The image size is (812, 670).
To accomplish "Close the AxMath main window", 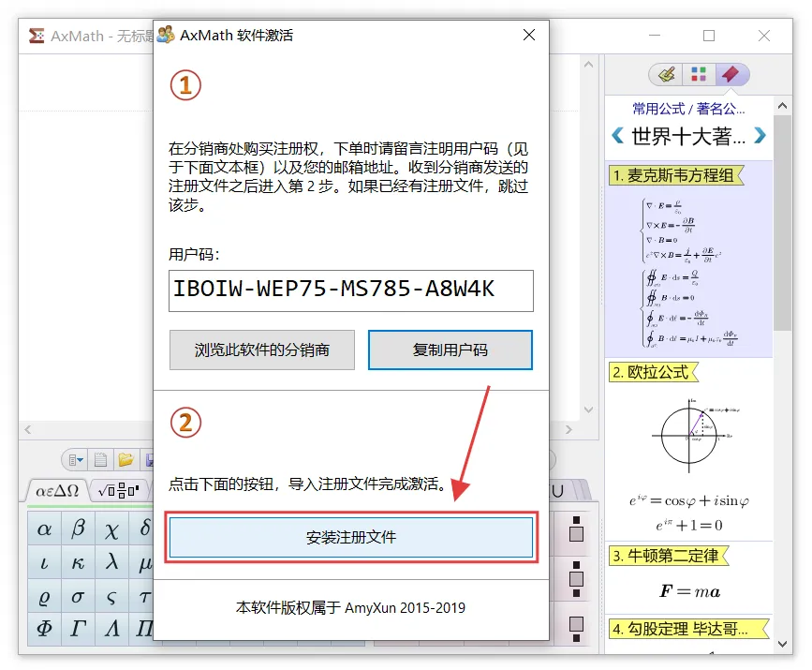I will pos(764,36).
